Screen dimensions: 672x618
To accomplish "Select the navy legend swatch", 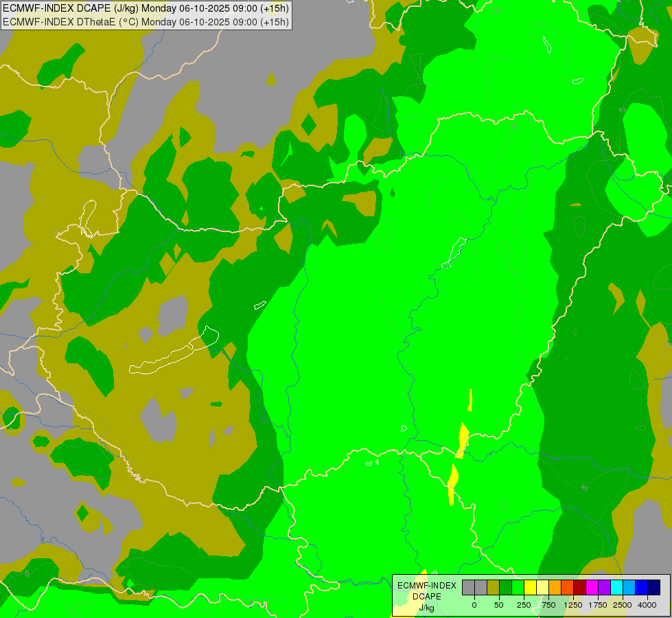I will 654,588.
